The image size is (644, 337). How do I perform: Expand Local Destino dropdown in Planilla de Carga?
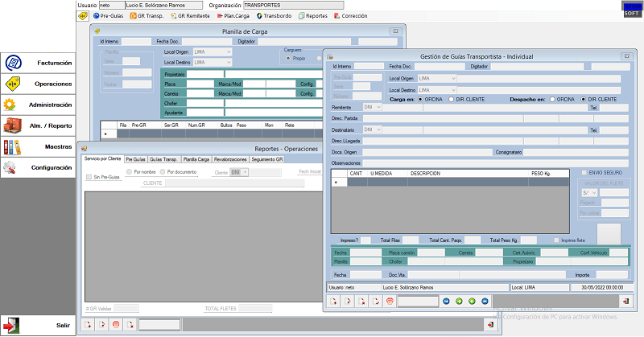229,62
